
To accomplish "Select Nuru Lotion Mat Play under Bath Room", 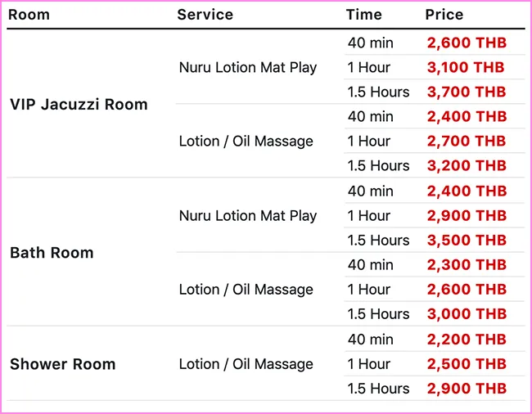I will click(x=247, y=216).
